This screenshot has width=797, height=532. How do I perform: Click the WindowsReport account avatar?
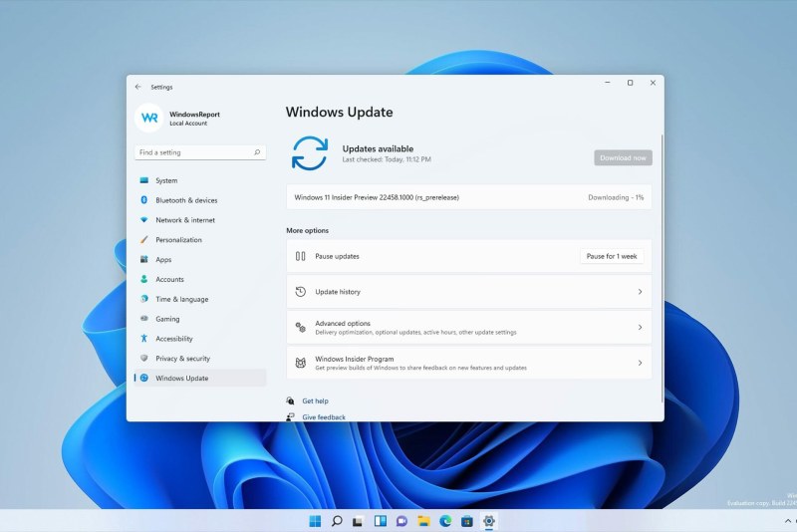pos(149,118)
